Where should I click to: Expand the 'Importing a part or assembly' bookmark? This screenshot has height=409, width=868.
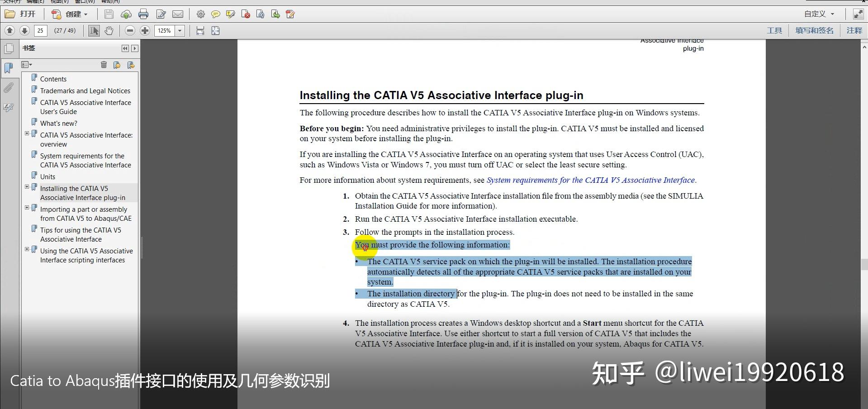coord(27,208)
